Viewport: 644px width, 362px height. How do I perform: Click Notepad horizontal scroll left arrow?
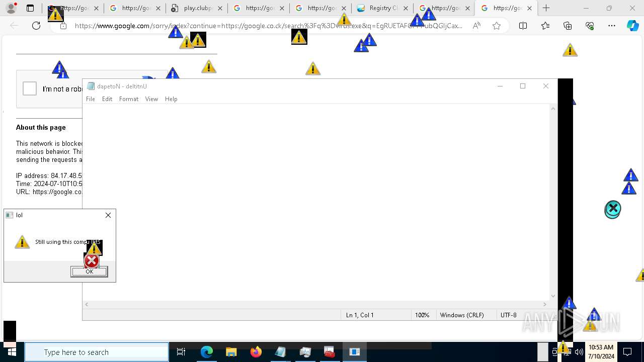87,304
